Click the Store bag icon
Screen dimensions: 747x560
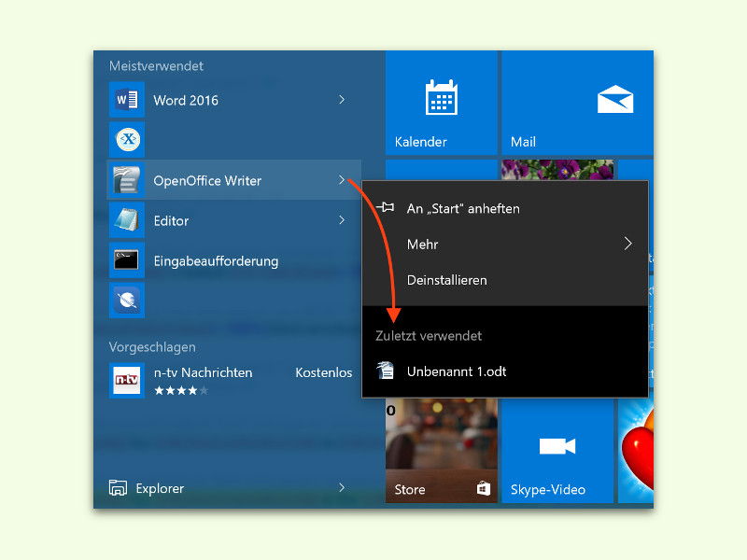[483, 488]
